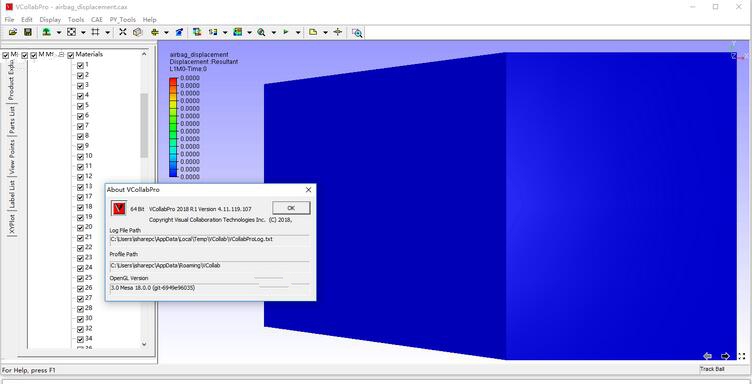
Task: Click the open file folder icon
Action: pyautogui.click(x=13, y=32)
